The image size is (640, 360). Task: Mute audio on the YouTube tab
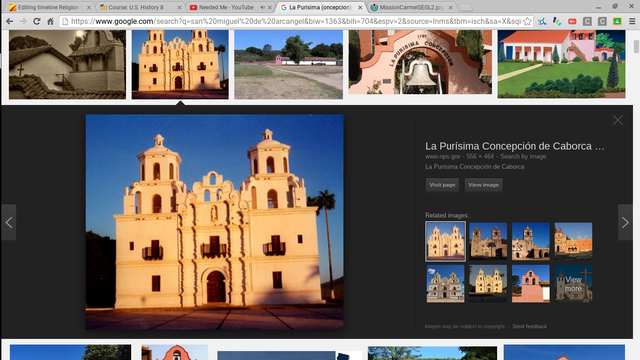click(262, 7)
